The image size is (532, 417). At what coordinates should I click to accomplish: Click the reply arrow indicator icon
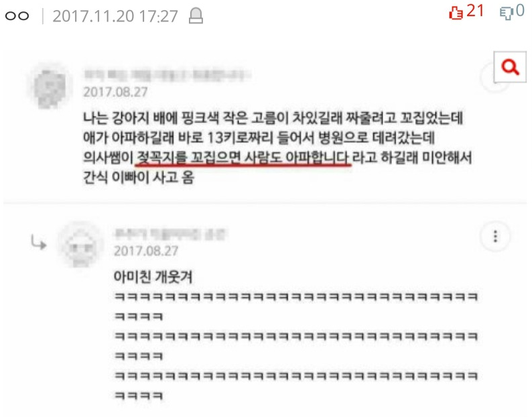39,242
